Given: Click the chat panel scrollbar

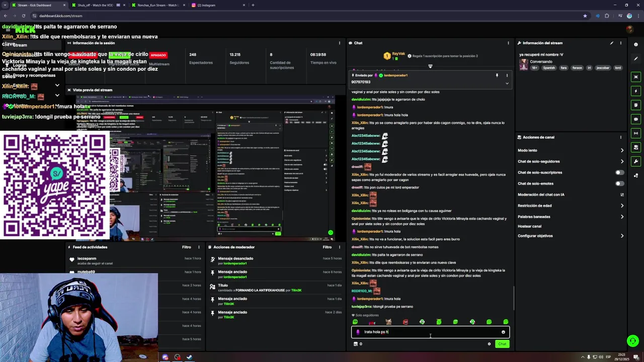Looking at the screenshot, I should 513,298.
